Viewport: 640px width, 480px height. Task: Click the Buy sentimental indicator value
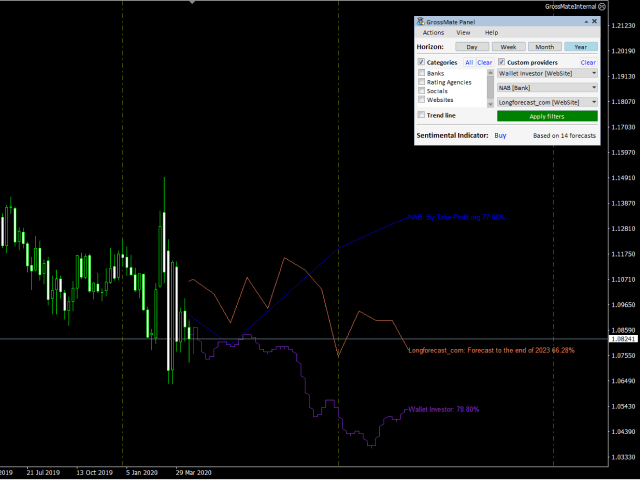pos(500,136)
